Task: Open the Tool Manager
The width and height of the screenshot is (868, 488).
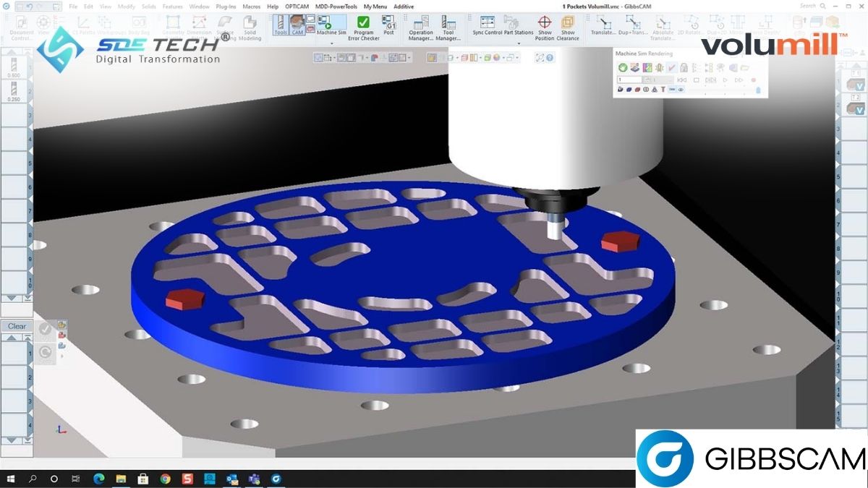Action: click(x=448, y=27)
